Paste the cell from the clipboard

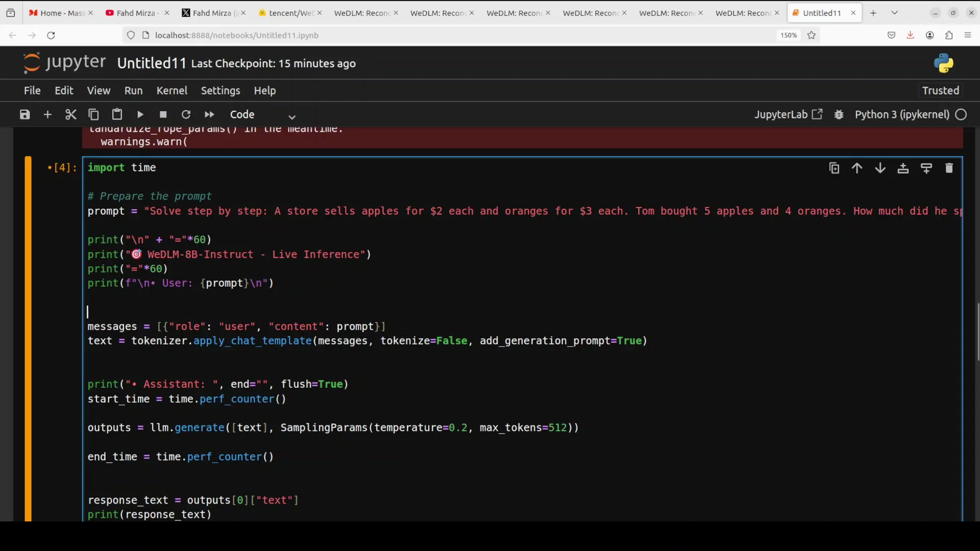(x=117, y=115)
